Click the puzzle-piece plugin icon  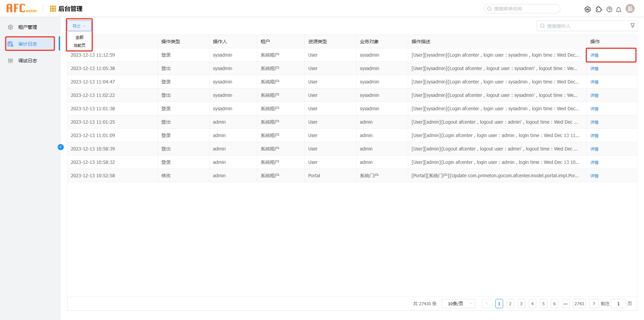[599, 9]
